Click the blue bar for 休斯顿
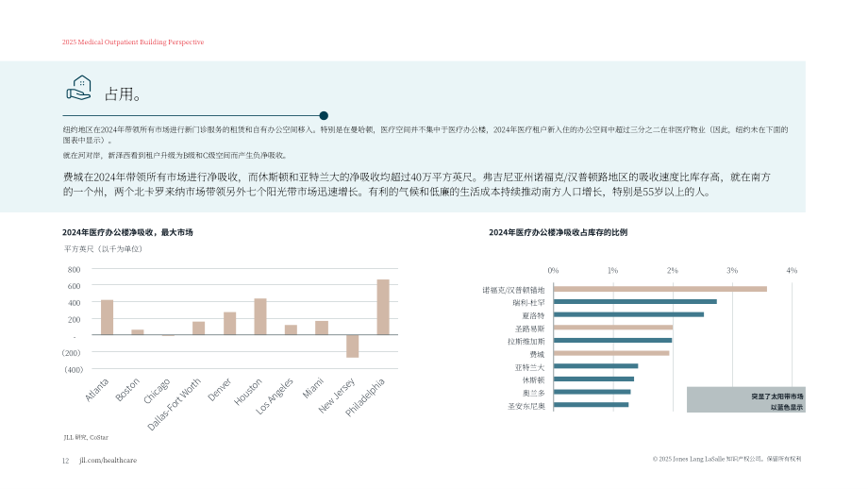The image size is (868, 489). pos(594,379)
